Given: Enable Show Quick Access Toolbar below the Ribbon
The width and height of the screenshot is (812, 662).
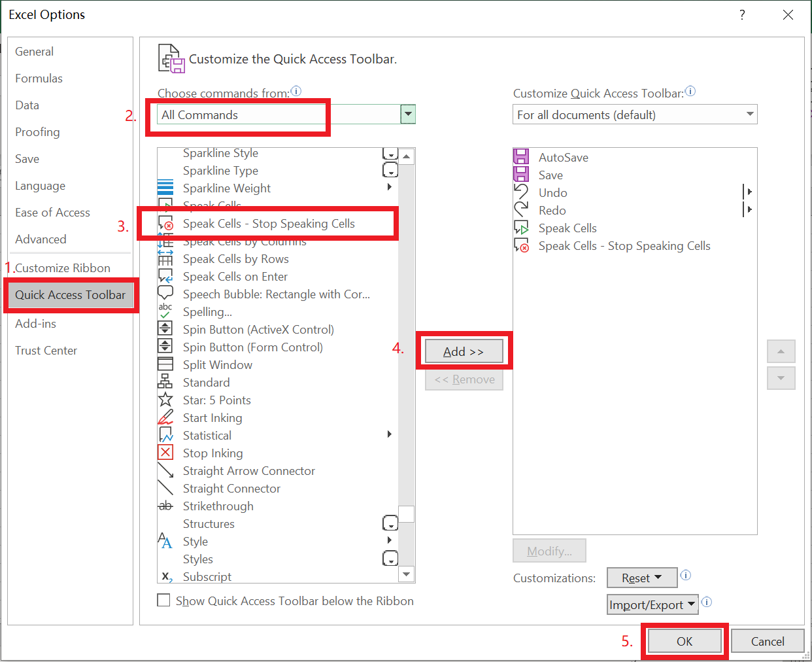Looking at the screenshot, I should (164, 600).
